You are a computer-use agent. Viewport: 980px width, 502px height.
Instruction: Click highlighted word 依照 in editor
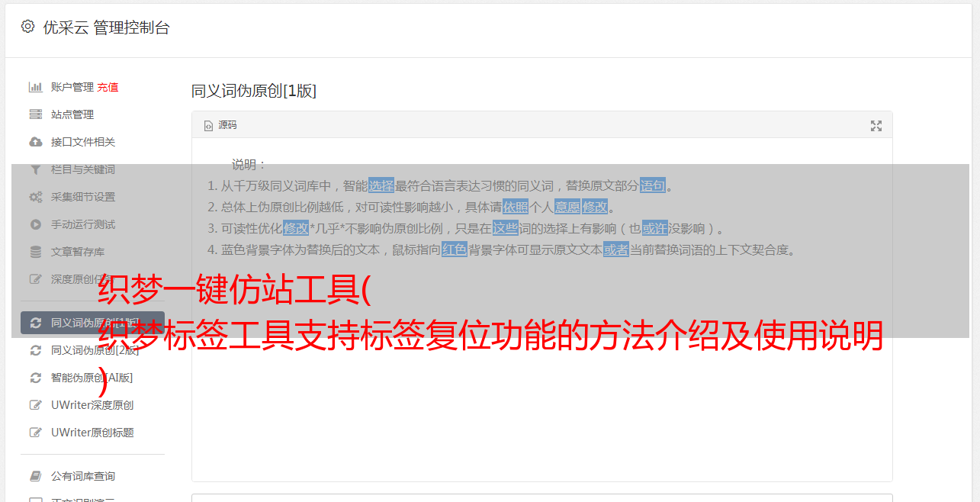tap(516, 207)
